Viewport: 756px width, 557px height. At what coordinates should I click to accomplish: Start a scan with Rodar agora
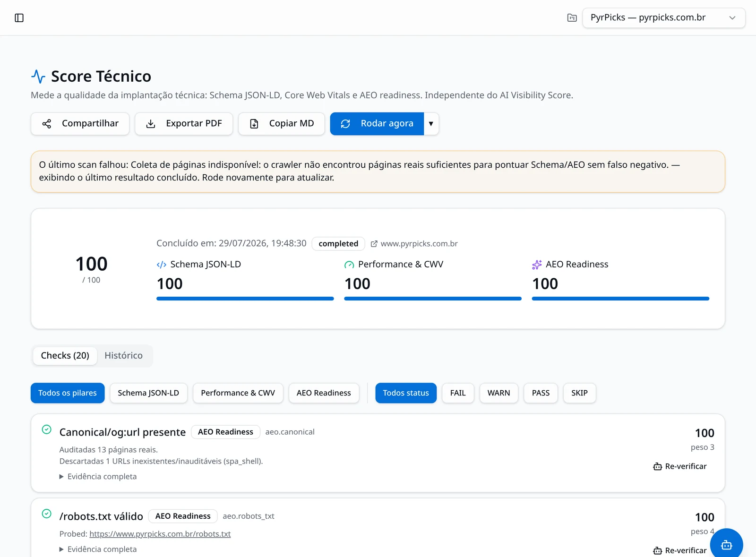377,124
